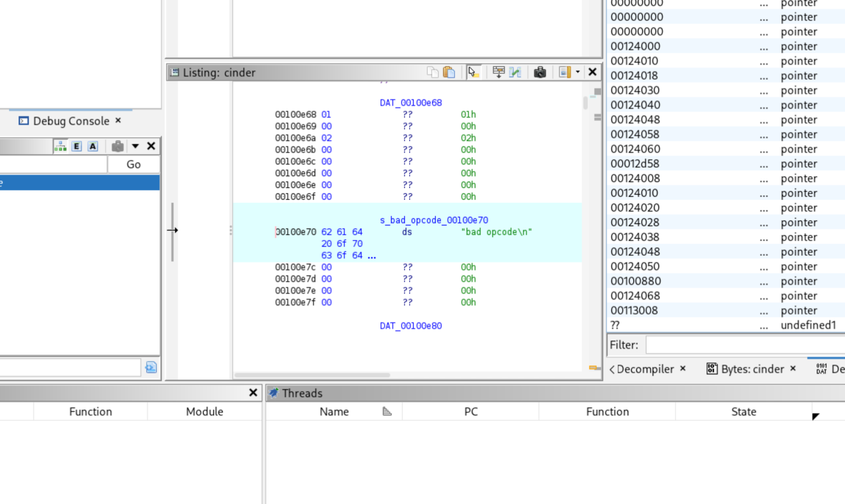The height and width of the screenshot is (504, 845).
Task: Click the blue icon beside the left filter field
Action: coord(151,367)
